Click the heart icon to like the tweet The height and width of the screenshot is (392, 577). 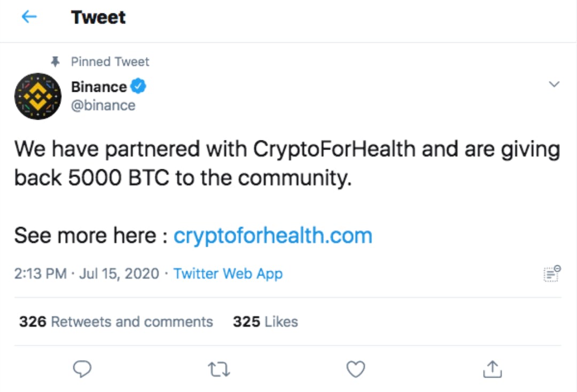pyautogui.click(x=355, y=369)
